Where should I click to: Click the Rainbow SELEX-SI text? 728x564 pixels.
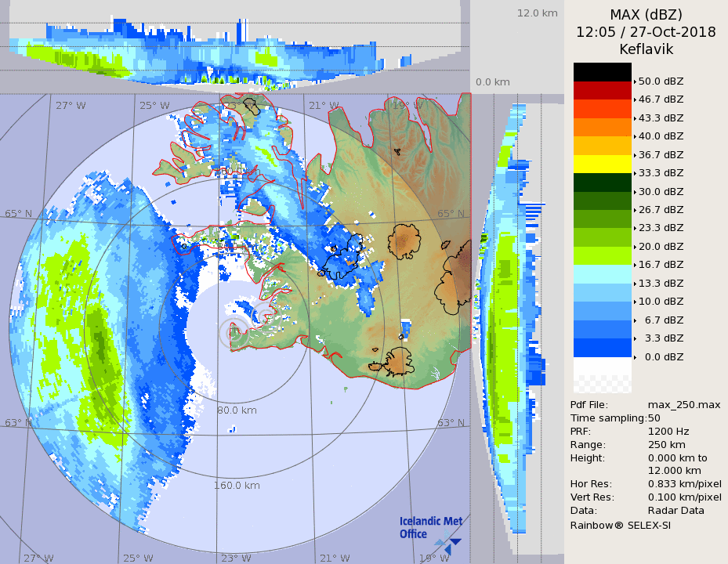coord(620,524)
